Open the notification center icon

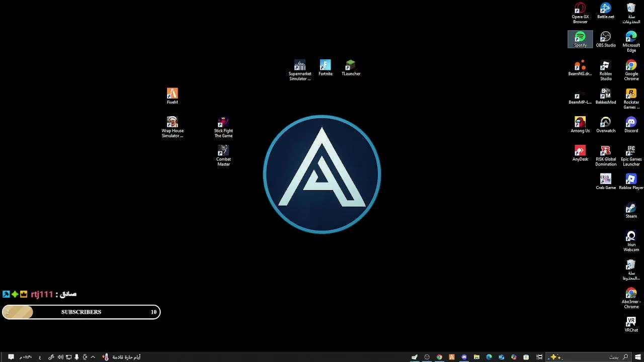pyautogui.click(x=11, y=357)
